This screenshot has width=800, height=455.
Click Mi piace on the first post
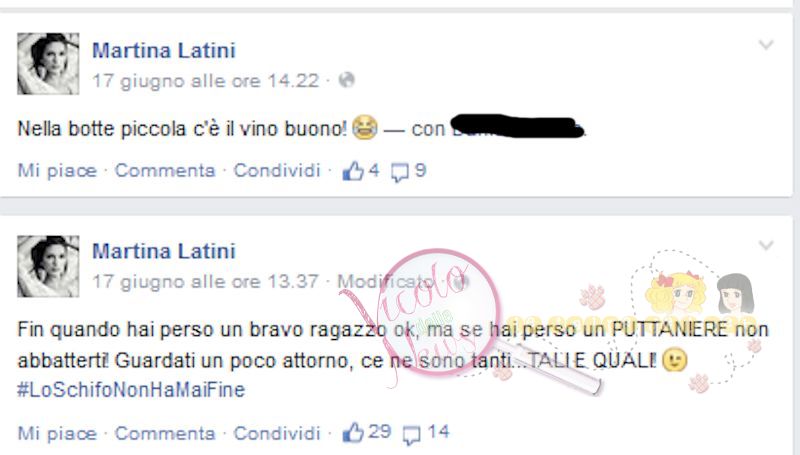click(x=57, y=170)
